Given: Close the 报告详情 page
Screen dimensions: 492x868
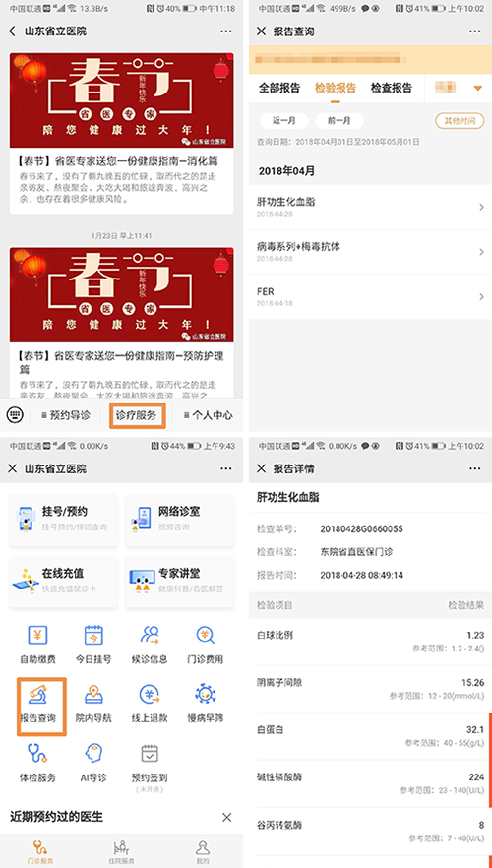Looking at the screenshot, I should [261, 468].
